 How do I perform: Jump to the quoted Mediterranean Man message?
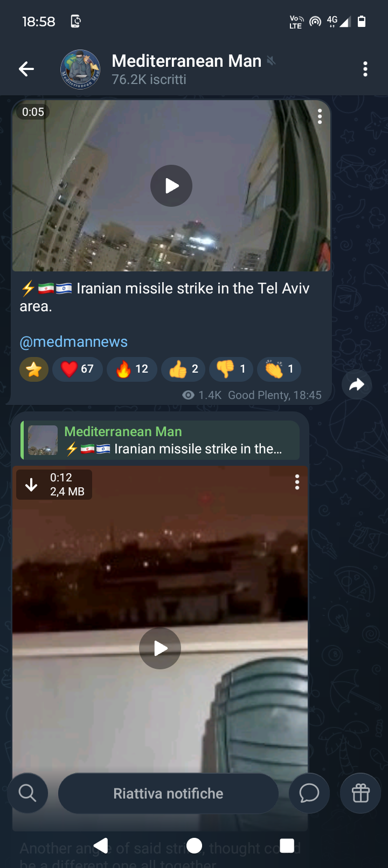(160, 440)
